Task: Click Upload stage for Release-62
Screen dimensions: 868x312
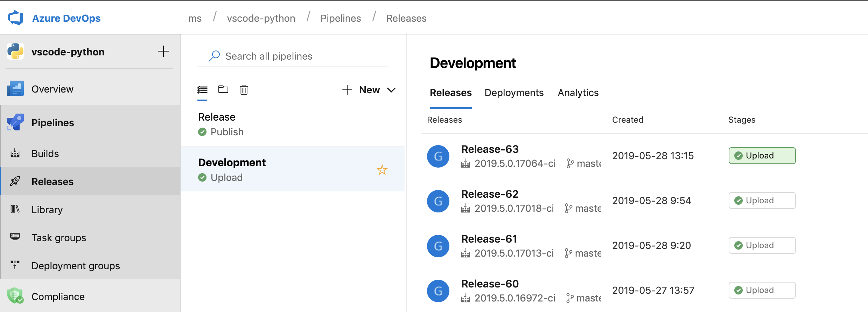Action: coord(762,201)
